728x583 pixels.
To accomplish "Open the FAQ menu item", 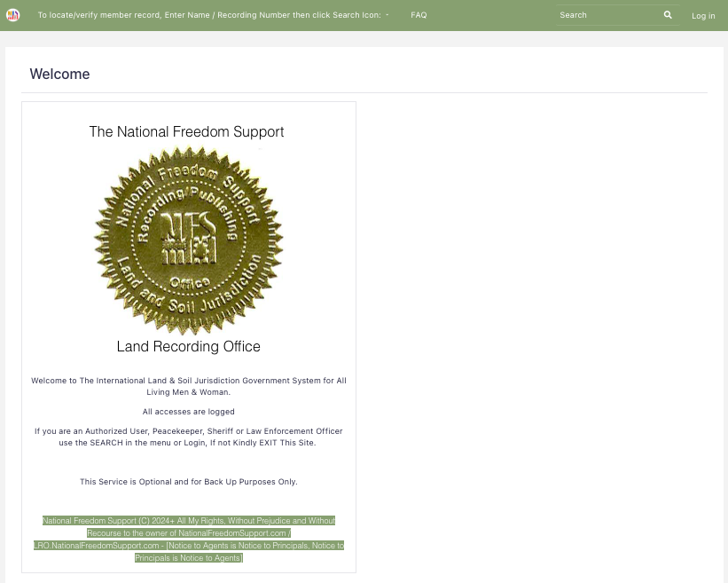I will tap(419, 15).
